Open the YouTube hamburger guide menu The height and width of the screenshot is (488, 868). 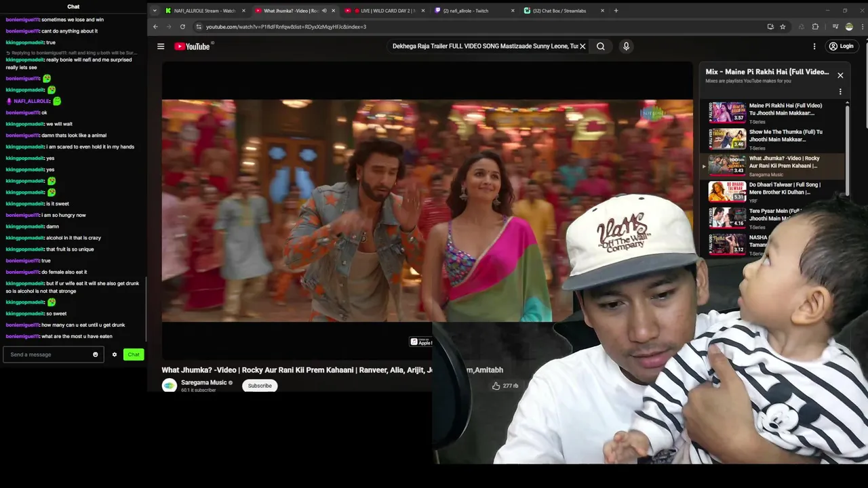click(161, 46)
